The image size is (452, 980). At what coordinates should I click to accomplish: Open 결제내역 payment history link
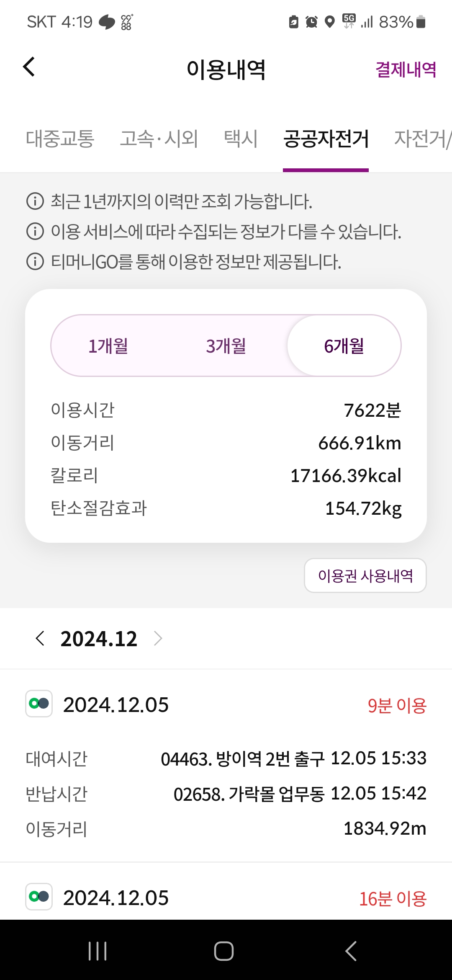tap(406, 70)
